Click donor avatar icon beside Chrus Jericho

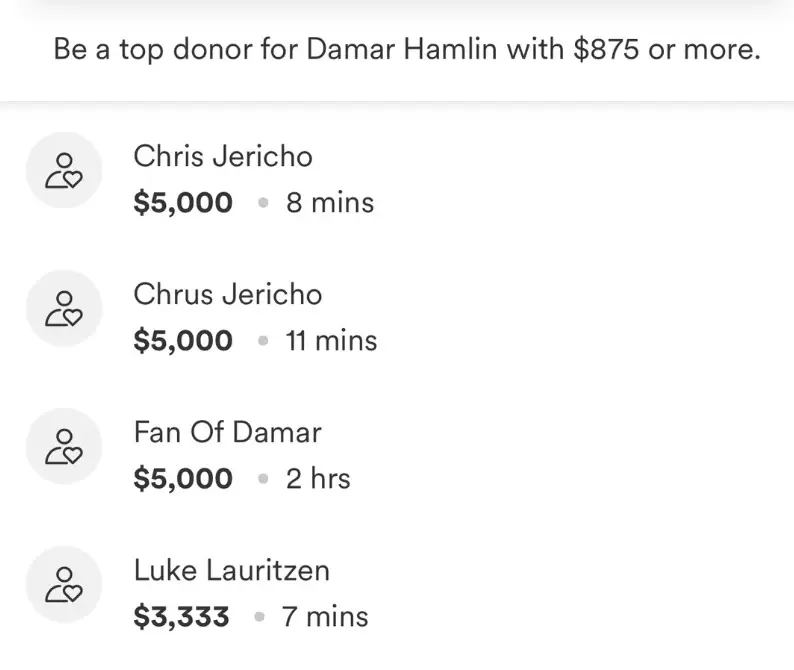(x=64, y=308)
